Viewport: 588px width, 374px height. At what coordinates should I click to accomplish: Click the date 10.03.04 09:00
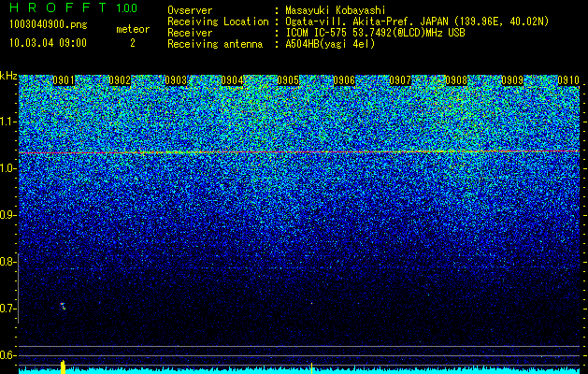point(48,42)
